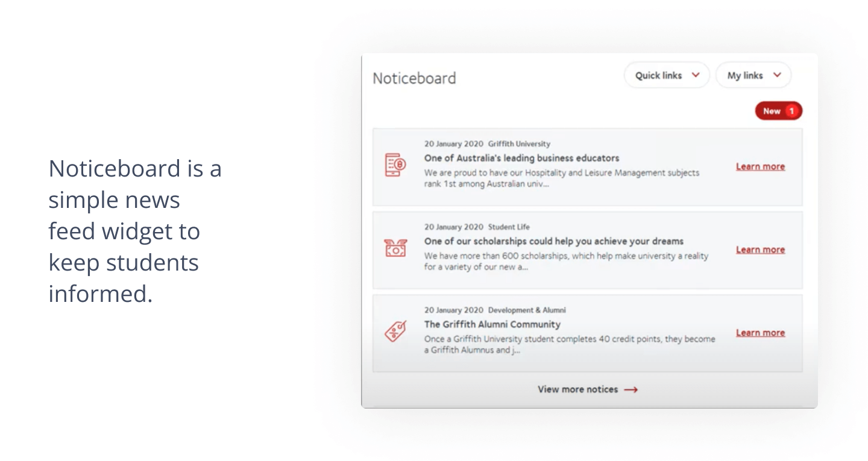Open the My links menu
Viewport: 868px width, 461px height.
coord(753,75)
